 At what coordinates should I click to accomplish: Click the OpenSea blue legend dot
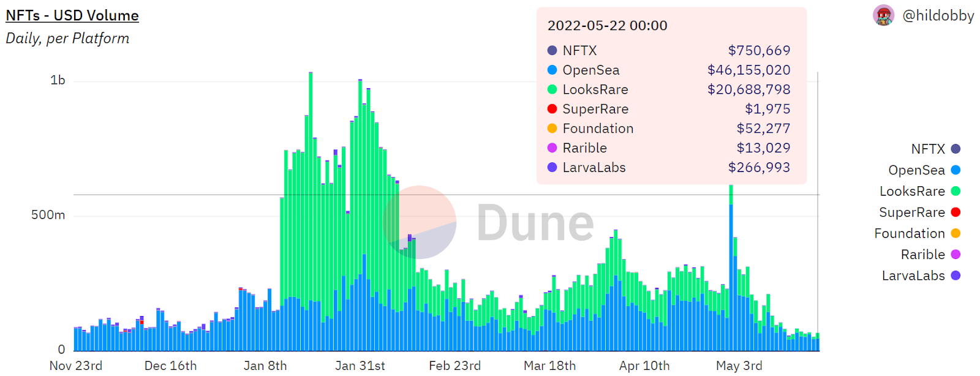pos(956,170)
